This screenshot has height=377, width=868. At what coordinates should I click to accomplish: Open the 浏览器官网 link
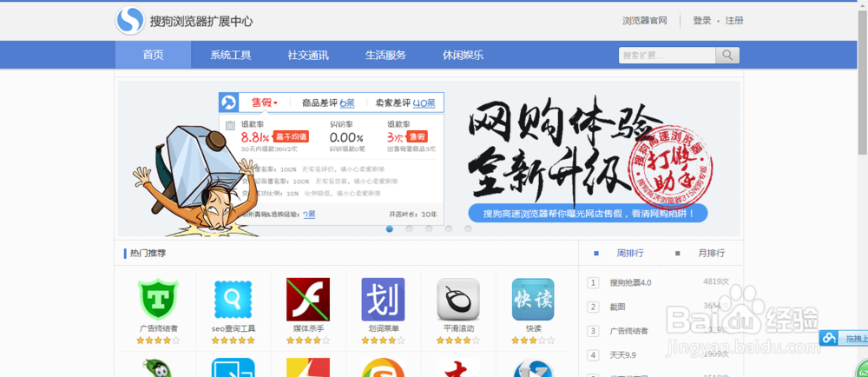click(645, 21)
